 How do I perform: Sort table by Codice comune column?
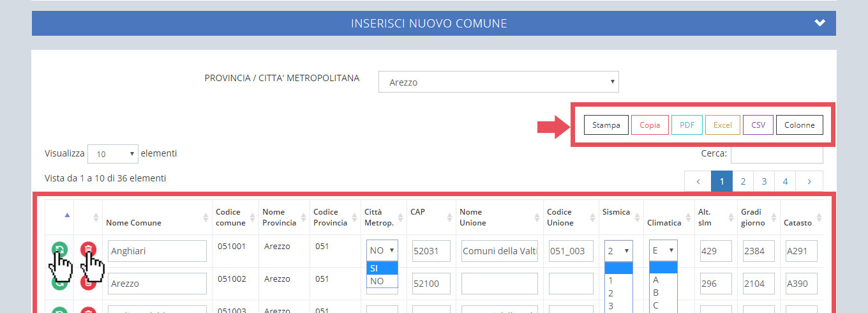236,217
